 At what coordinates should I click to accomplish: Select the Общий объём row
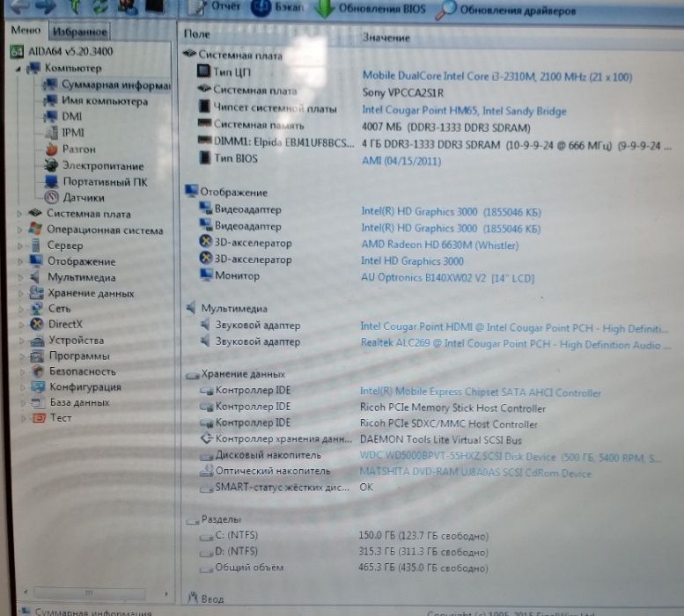(343, 568)
